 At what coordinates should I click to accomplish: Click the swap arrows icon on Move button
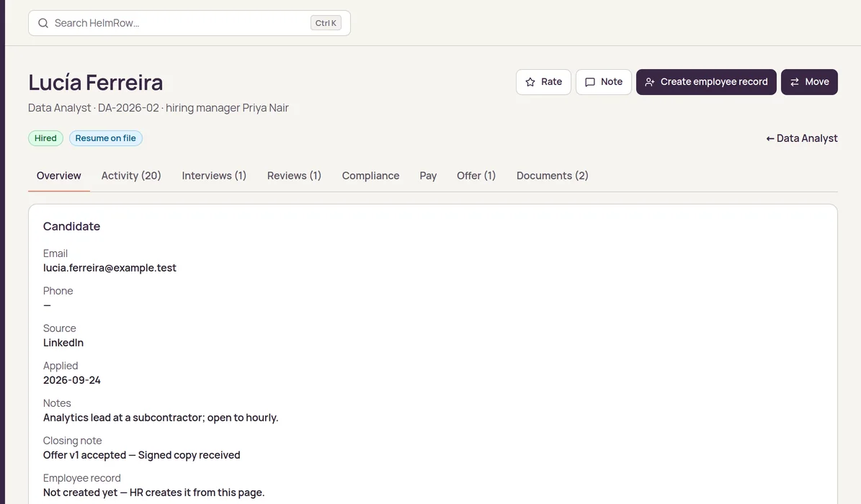tap(795, 82)
